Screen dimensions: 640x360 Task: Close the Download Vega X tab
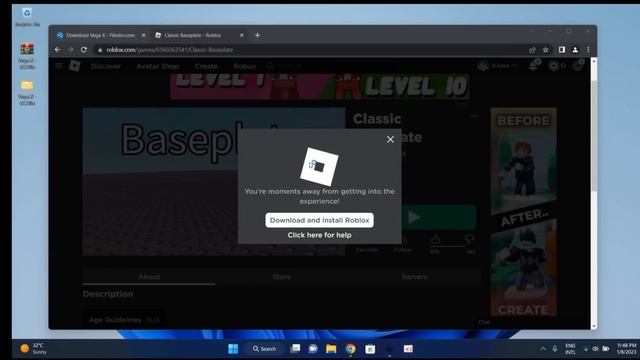[x=144, y=36]
